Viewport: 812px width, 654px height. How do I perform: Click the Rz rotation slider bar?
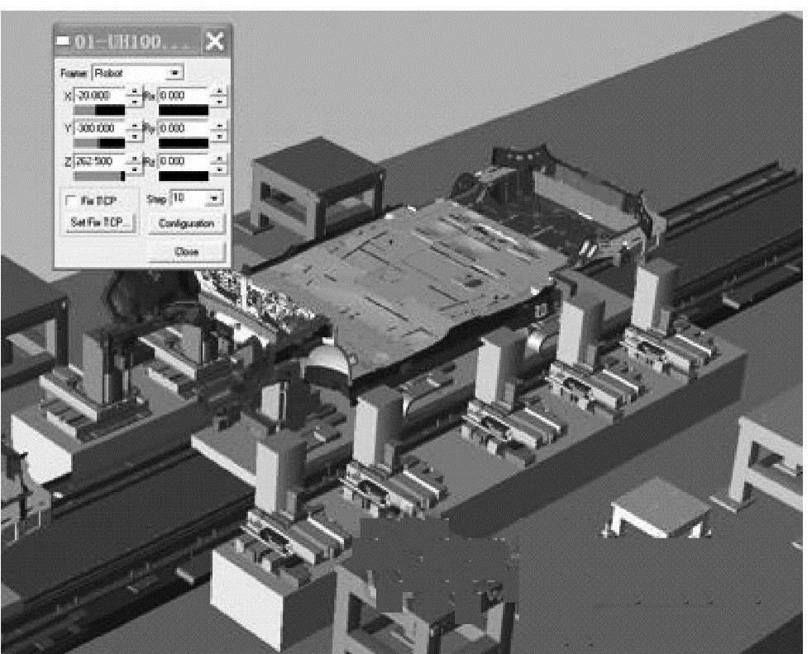(x=184, y=176)
